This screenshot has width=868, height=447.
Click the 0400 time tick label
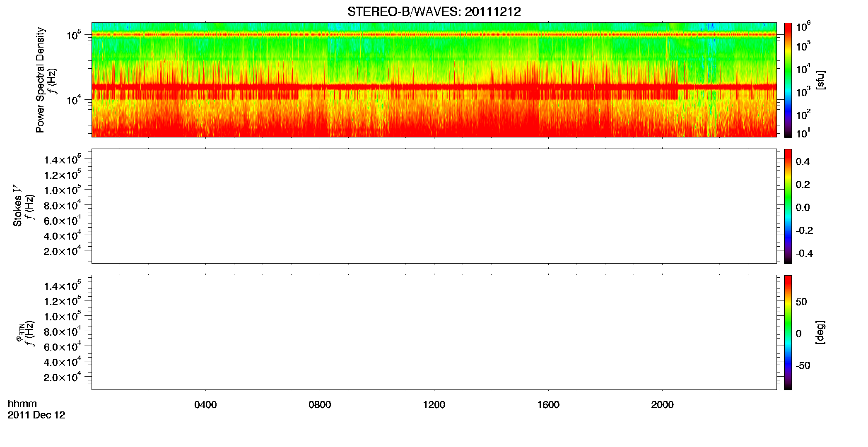click(205, 405)
